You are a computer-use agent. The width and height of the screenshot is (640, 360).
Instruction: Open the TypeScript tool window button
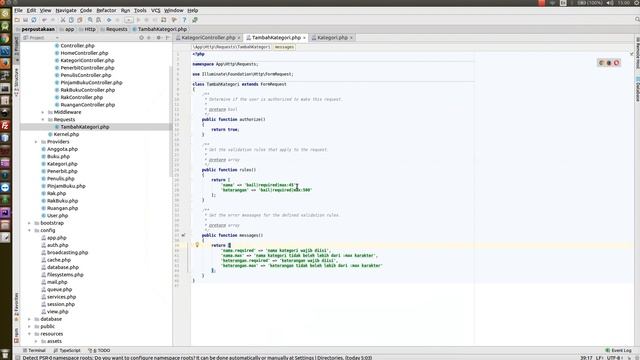(x=67, y=350)
